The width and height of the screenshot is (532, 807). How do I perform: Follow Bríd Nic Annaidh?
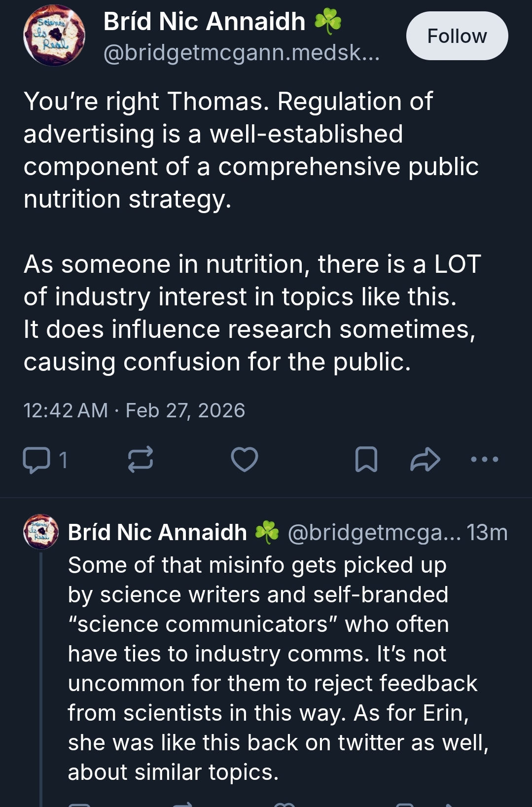[457, 36]
